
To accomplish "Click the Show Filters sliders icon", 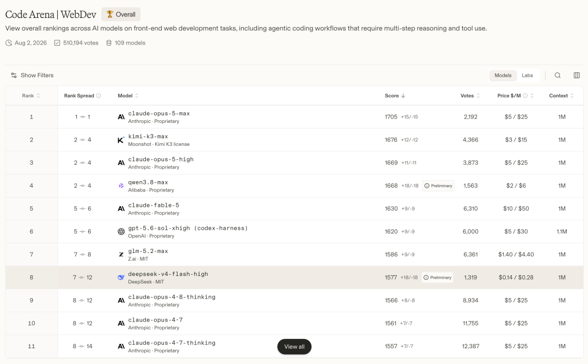I will pyautogui.click(x=14, y=75).
